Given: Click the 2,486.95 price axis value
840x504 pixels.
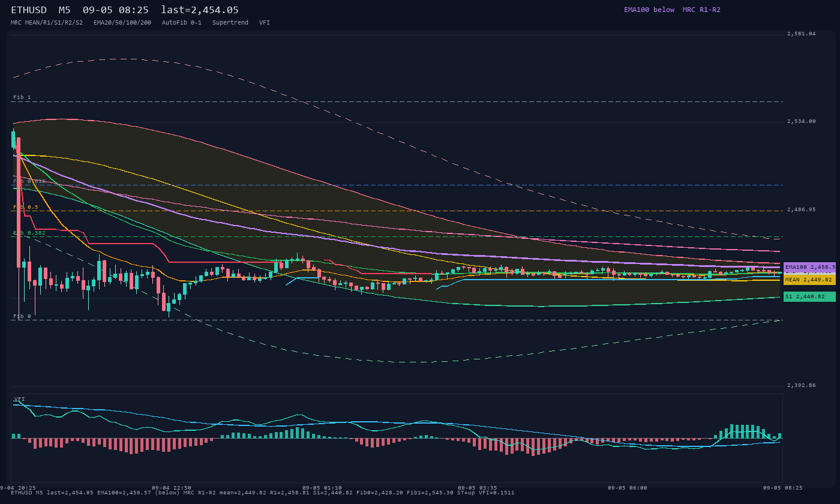Looking at the screenshot, I should pos(802,209).
